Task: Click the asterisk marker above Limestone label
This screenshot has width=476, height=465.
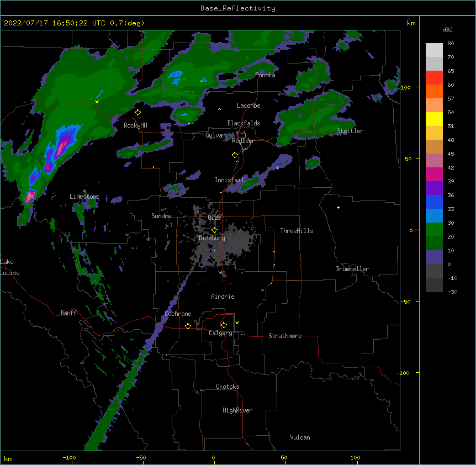Action: 84,191
